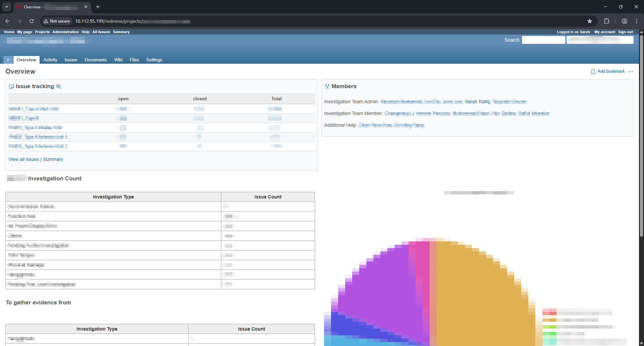Screen dimensions: 644x346
Task: Click the Issue tracking document icon
Action: click(11, 86)
